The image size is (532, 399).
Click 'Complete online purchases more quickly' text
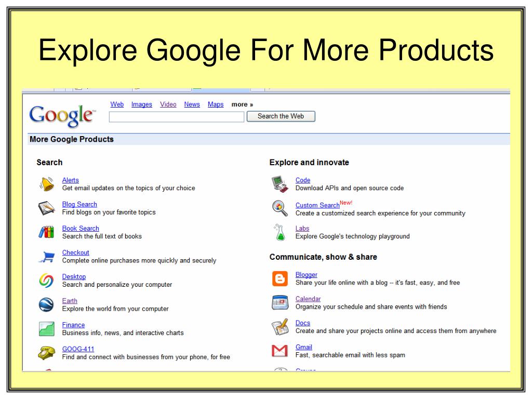pyautogui.click(x=121, y=261)
